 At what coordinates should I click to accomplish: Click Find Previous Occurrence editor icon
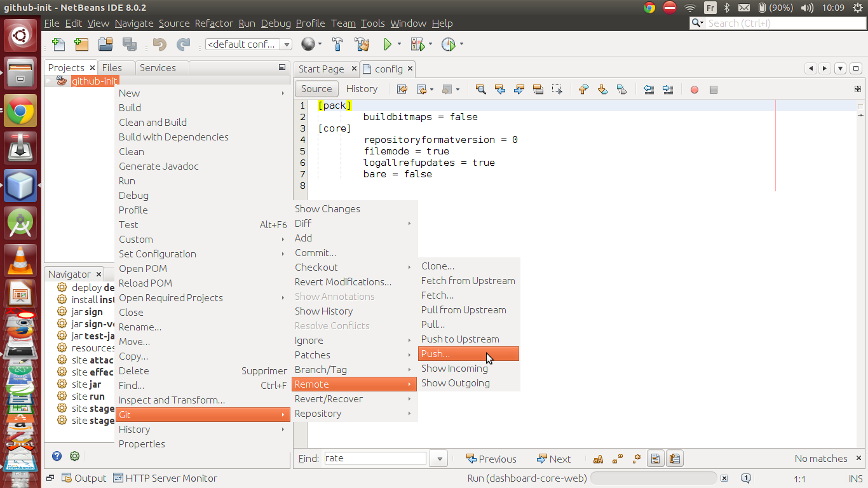pos(500,90)
